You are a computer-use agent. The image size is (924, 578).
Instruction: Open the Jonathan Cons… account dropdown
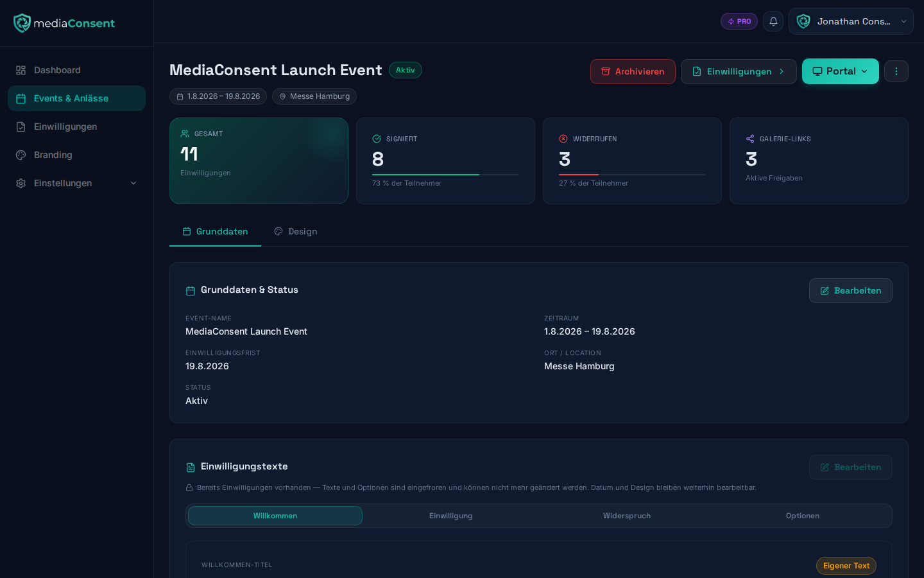pos(851,21)
